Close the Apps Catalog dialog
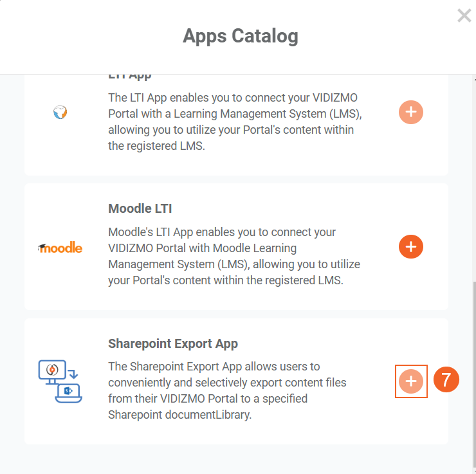Viewport: 476px width, 474px height. (x=464, y=16)
